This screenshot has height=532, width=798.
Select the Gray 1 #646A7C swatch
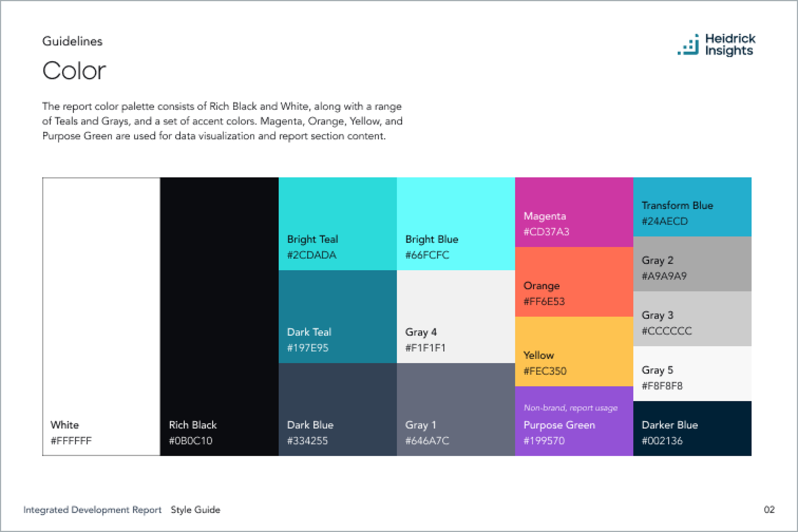coord(455,409)
